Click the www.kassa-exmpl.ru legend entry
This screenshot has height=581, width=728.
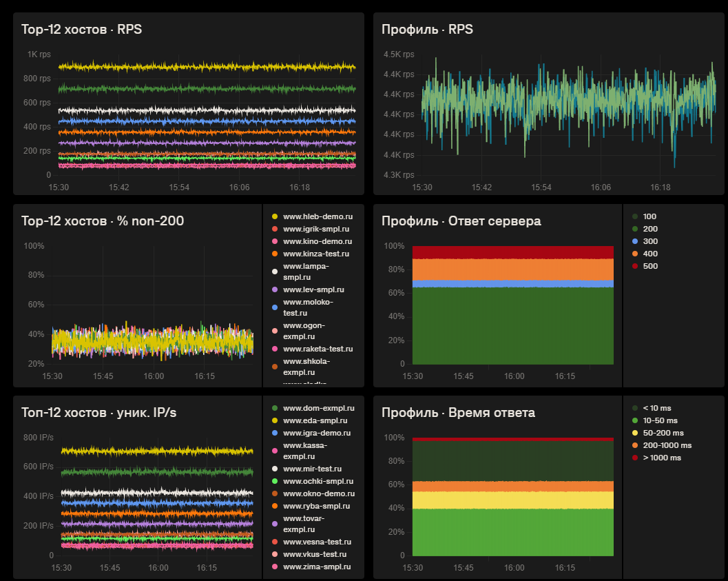coord(305,451)
